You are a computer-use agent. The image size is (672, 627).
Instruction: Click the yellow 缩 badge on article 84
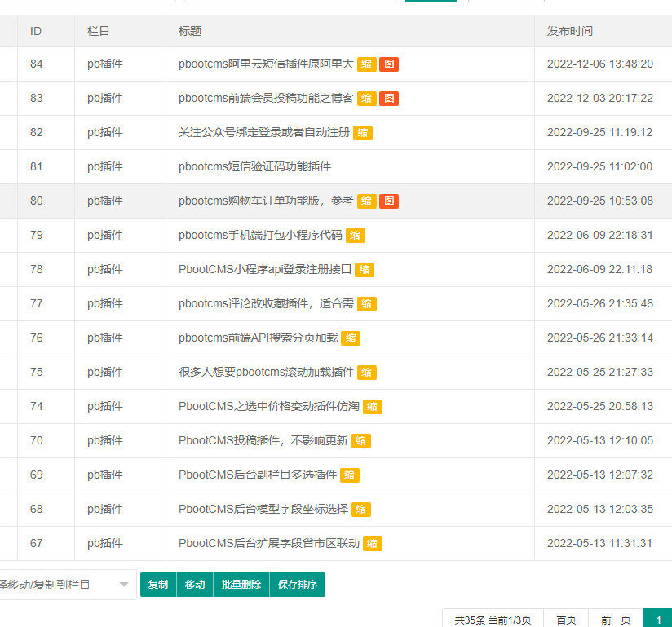[x=367, y=64]
